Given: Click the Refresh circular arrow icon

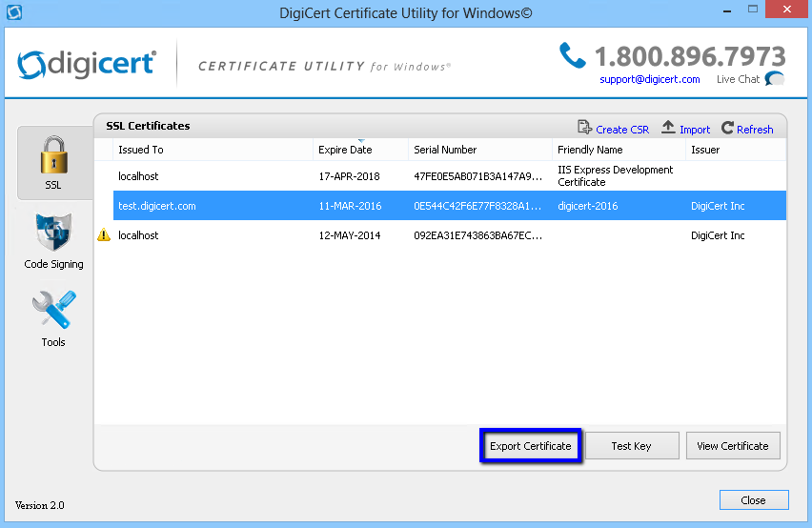Looking at the screenshot, I should click(727, 128).
